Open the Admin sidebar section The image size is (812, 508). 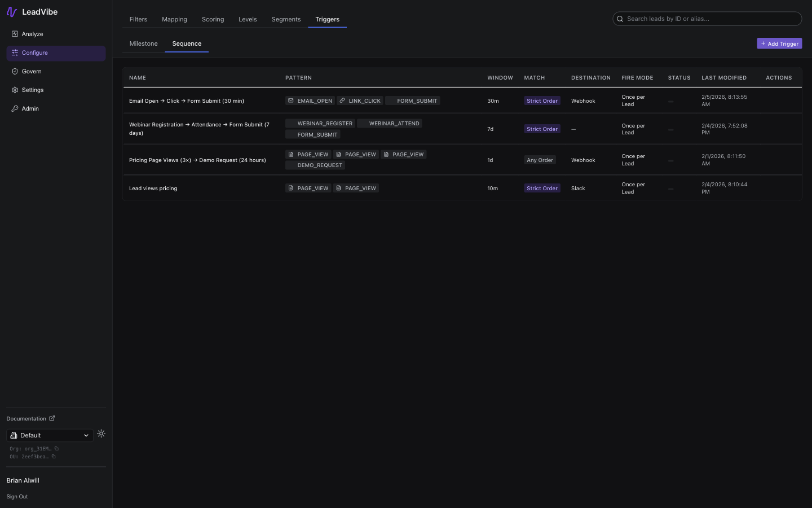(29, 108)
